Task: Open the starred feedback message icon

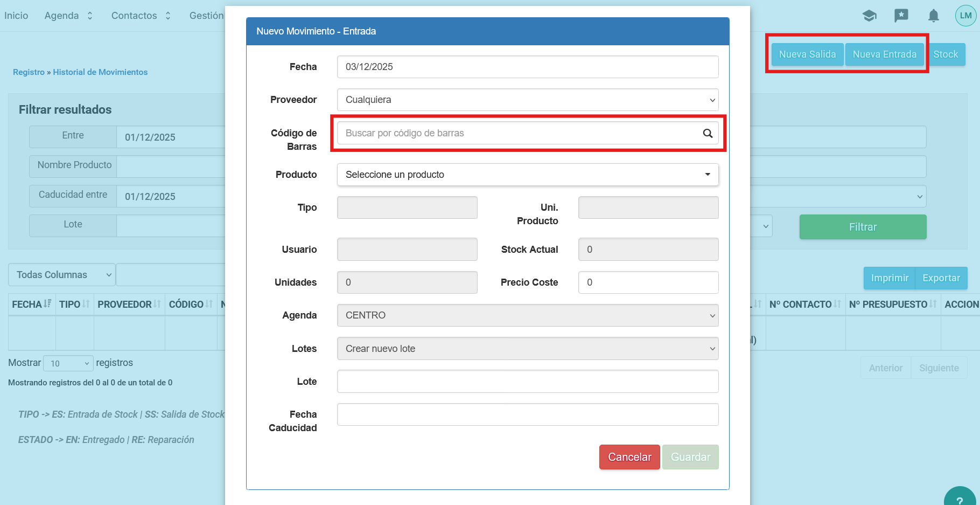Action: point(901,16)
